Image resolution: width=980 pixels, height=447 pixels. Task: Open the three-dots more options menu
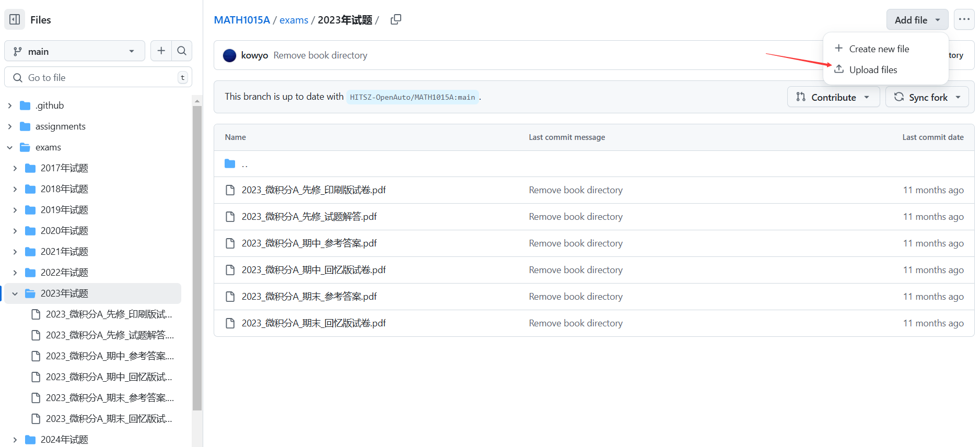click(x=964, y=20)
